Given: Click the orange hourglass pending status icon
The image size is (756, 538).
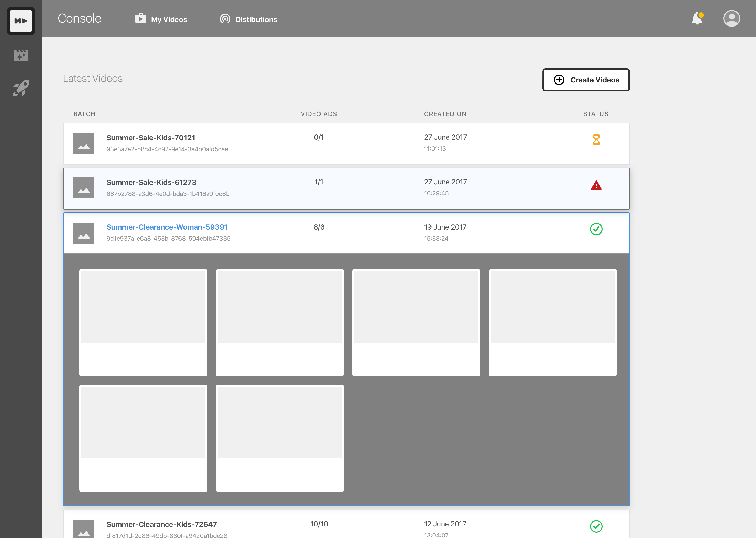Looking at the screenshot, I should (x=596, y=140).
